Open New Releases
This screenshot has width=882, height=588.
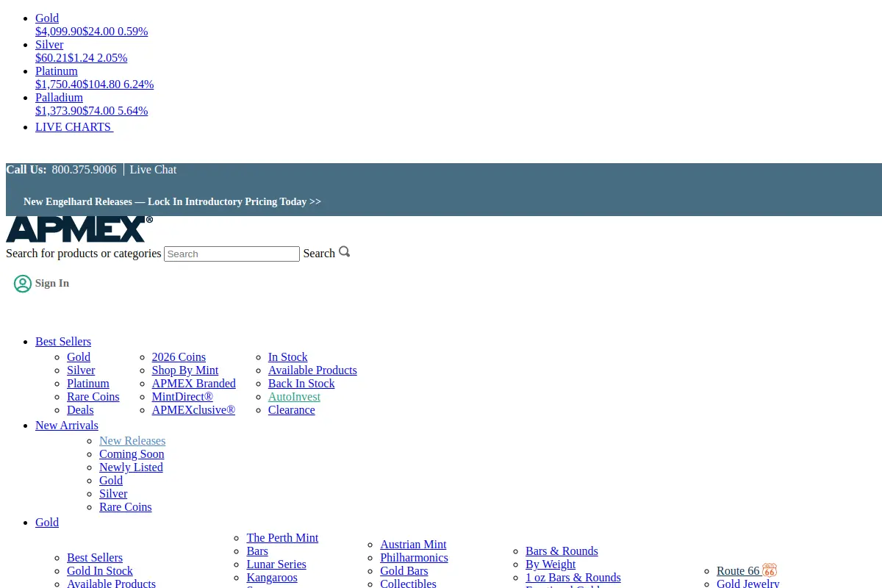click(x=132, y=441)
